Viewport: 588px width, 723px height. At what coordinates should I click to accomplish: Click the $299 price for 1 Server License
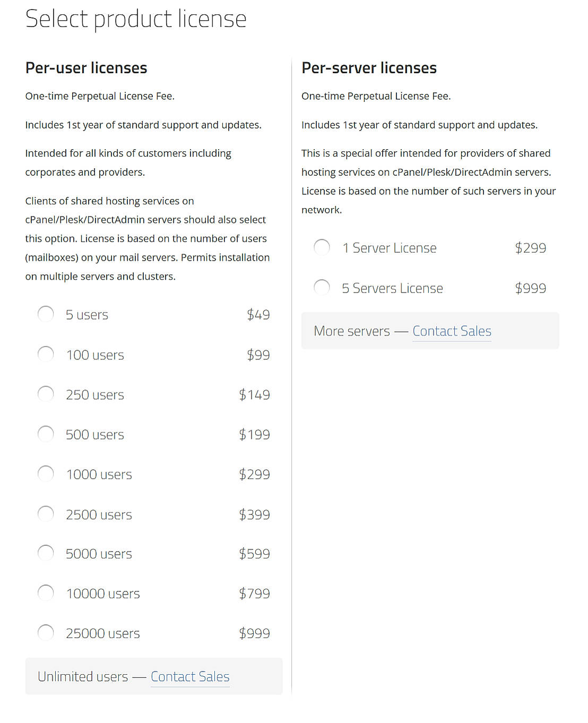(530, 248)
